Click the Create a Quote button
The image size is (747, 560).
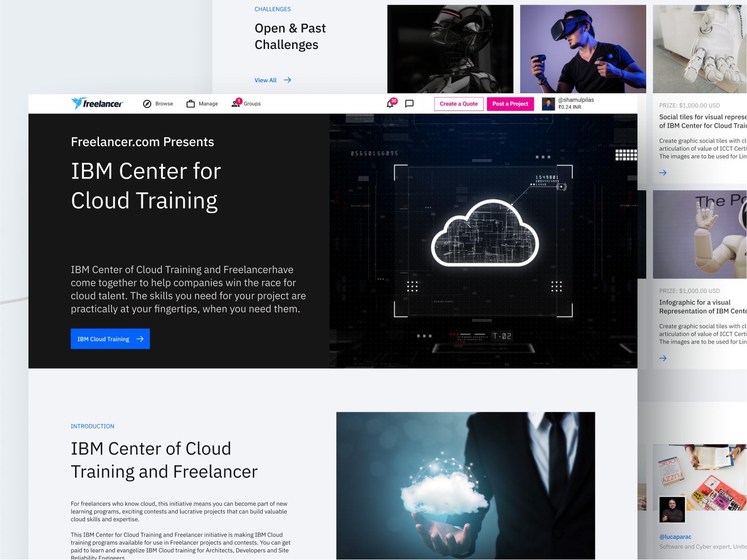tap(459, 104)
